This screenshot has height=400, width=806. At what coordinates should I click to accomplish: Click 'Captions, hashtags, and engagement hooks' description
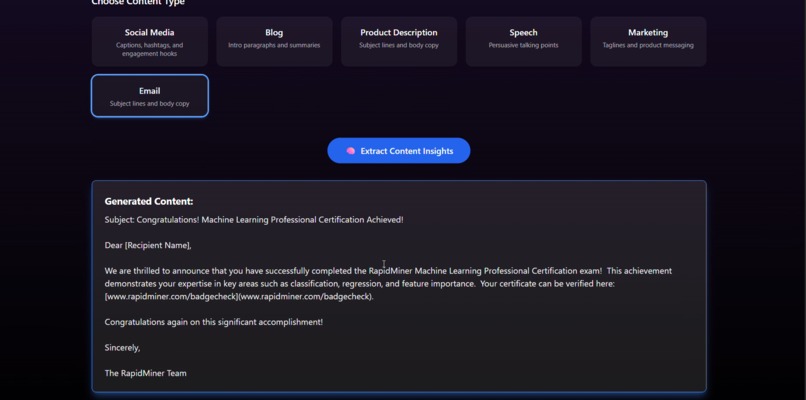pyautogui.click(x=150, y=49)
